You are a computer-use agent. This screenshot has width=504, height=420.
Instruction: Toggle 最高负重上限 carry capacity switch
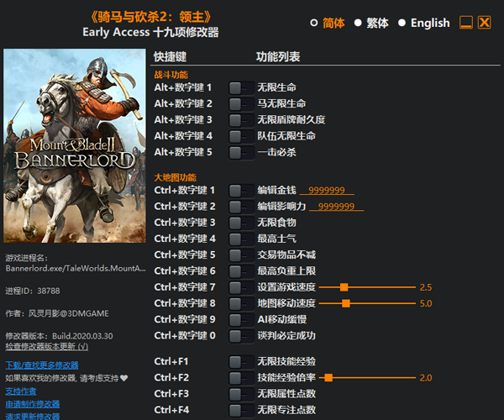point(241,270)
